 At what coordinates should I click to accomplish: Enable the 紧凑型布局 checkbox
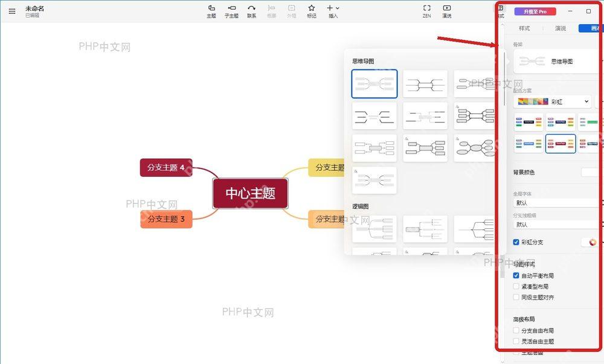pyautogui.click(x=516, y=286)
